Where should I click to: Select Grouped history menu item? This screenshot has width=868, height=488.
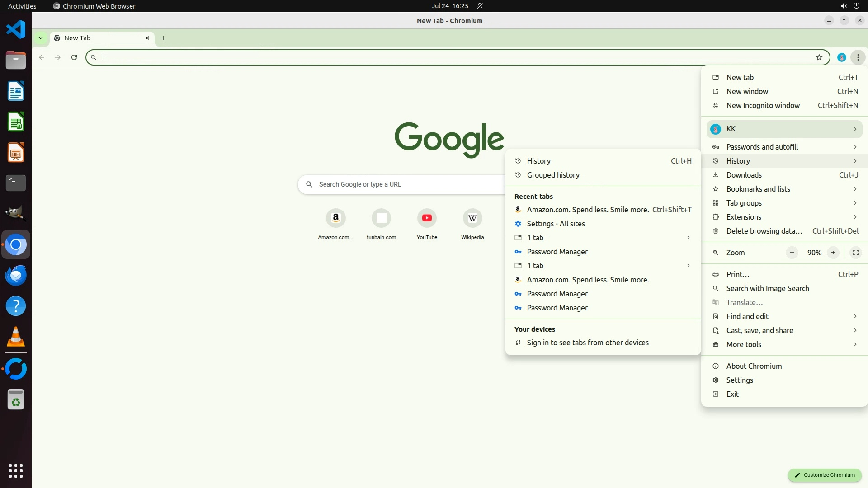(x=553, y=175)
